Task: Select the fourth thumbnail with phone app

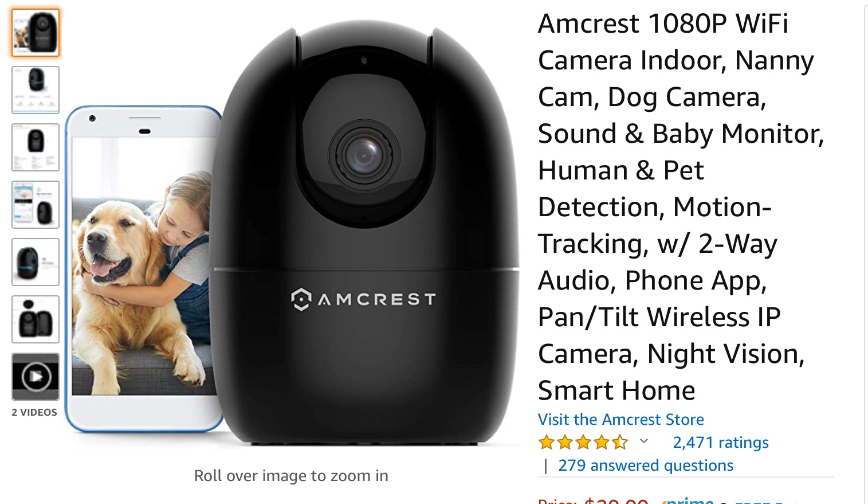Action: [x=36, y=205]
